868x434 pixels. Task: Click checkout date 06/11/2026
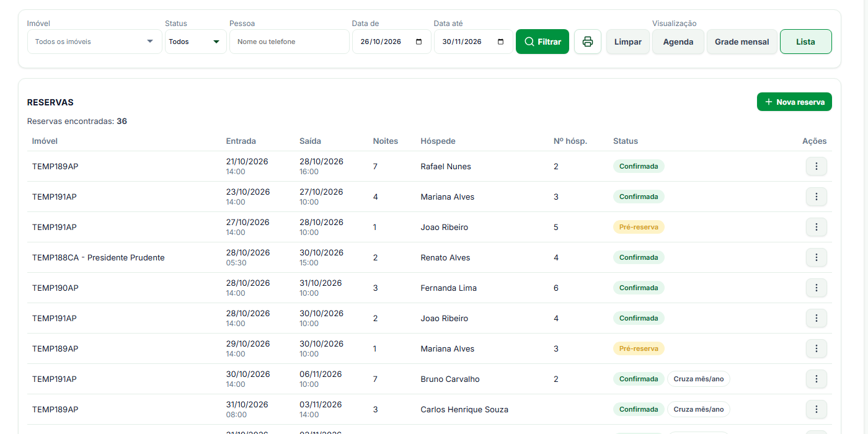321,374
